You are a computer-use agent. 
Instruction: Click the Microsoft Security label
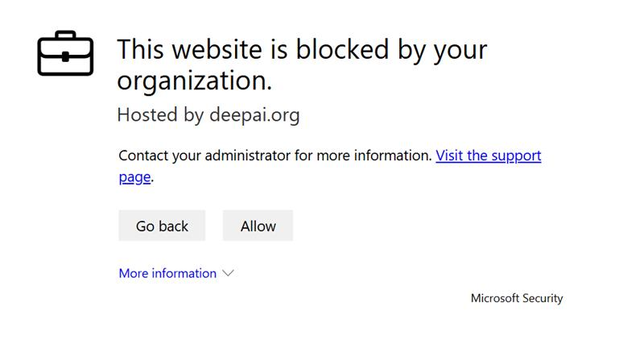[x=516, y=298]
